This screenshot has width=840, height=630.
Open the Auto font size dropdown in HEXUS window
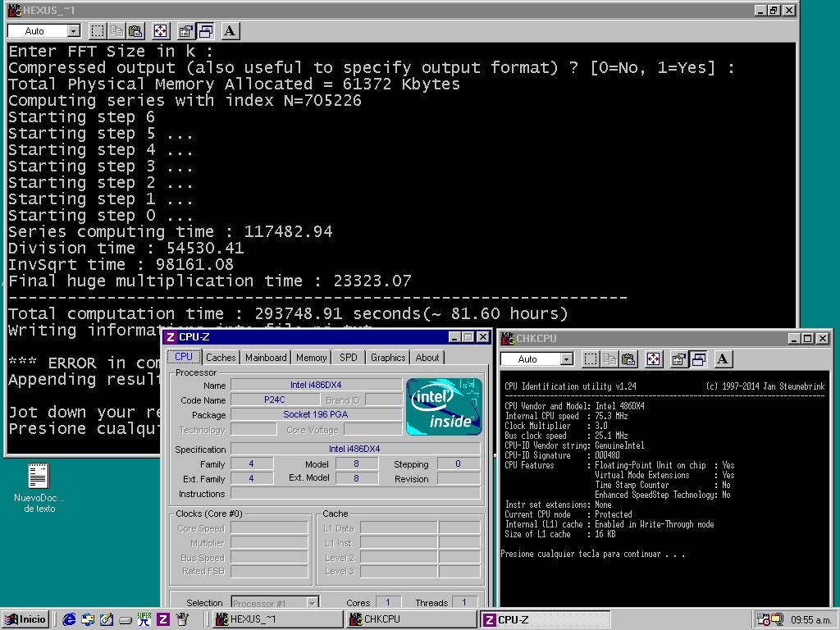click(74, 31)
